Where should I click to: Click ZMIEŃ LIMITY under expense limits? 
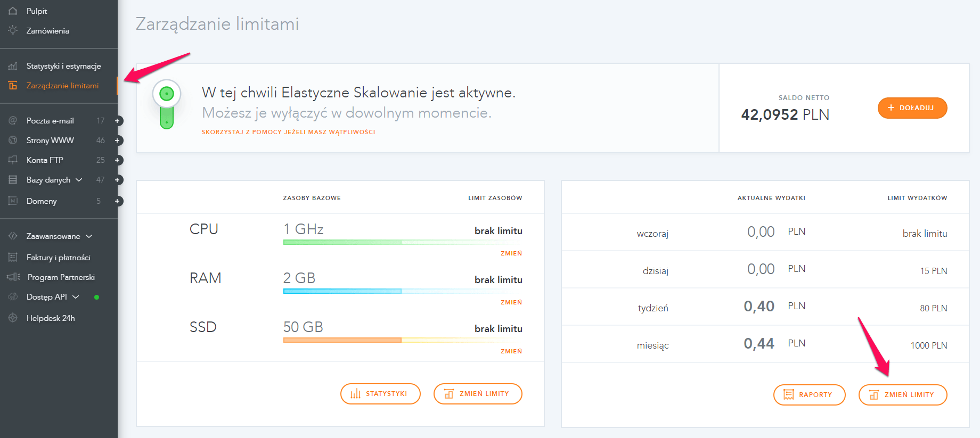pos(903,395)
